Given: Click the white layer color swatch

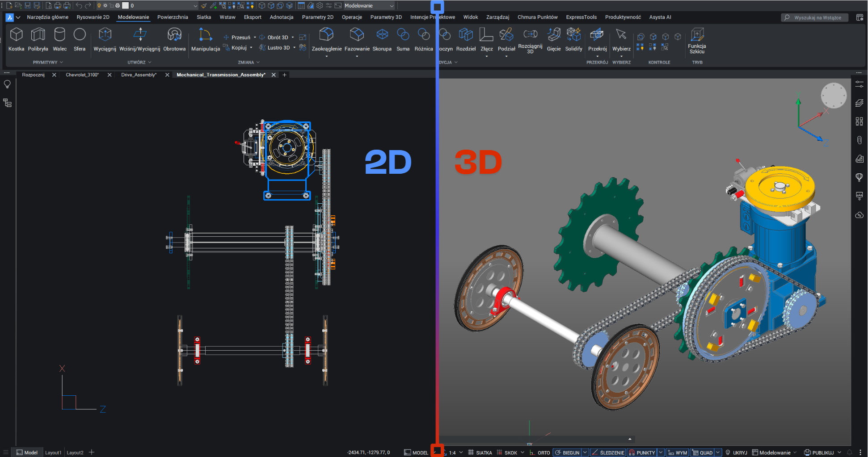Looking at the screenshot, I should click(126, 6).
